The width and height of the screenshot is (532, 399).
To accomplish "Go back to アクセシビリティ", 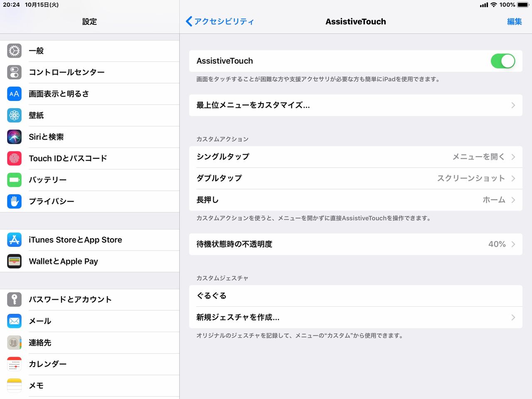I will [219, 22].
